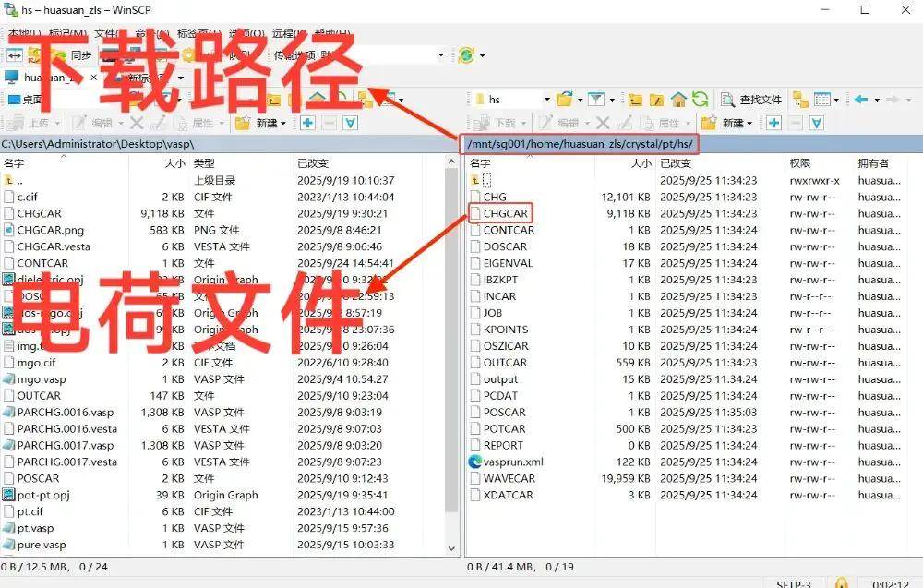Open the hs remote directory dropdown
Image resolution: width=923 pixels, height=588 pixels.
[546, 100]
